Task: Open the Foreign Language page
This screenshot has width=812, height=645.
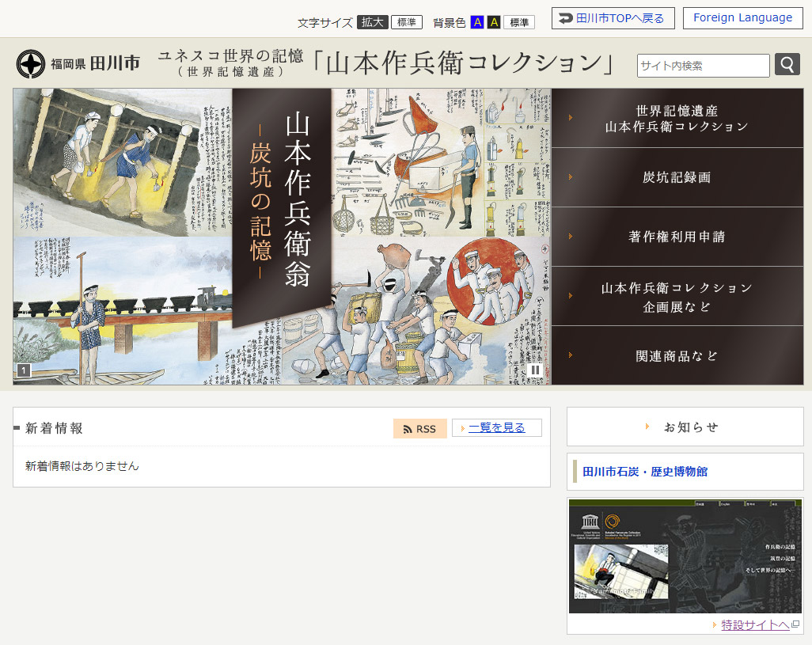Action: [x=742, y=18]
